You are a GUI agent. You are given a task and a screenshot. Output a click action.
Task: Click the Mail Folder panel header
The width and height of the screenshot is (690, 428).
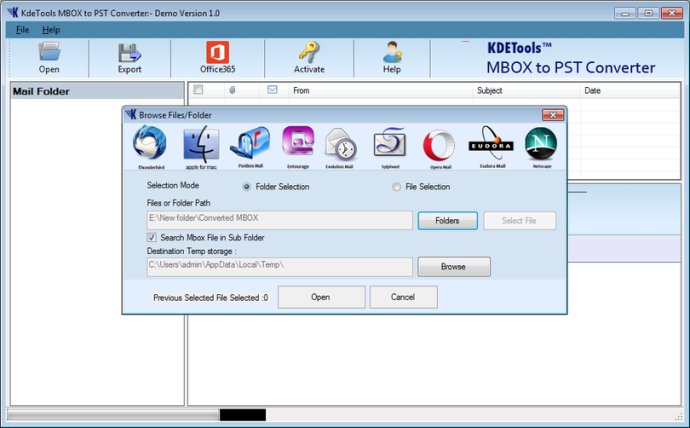pyautogui.click(x=97, y=91)
